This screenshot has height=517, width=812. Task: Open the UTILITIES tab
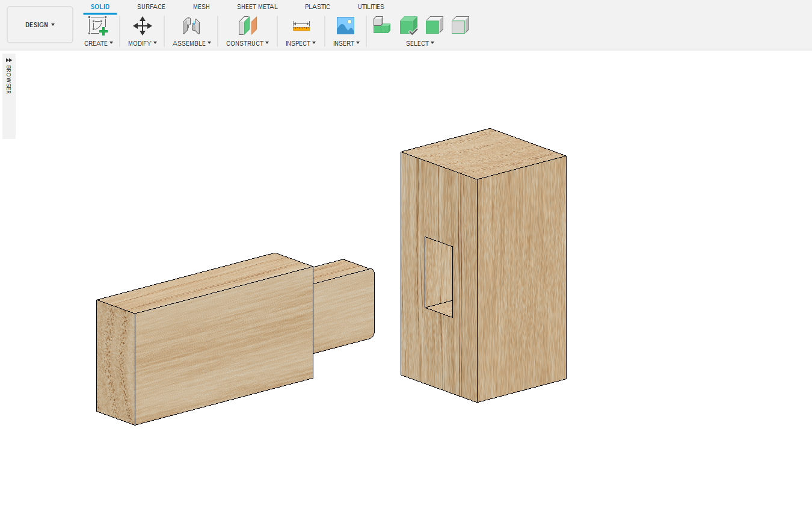(371, 7)
